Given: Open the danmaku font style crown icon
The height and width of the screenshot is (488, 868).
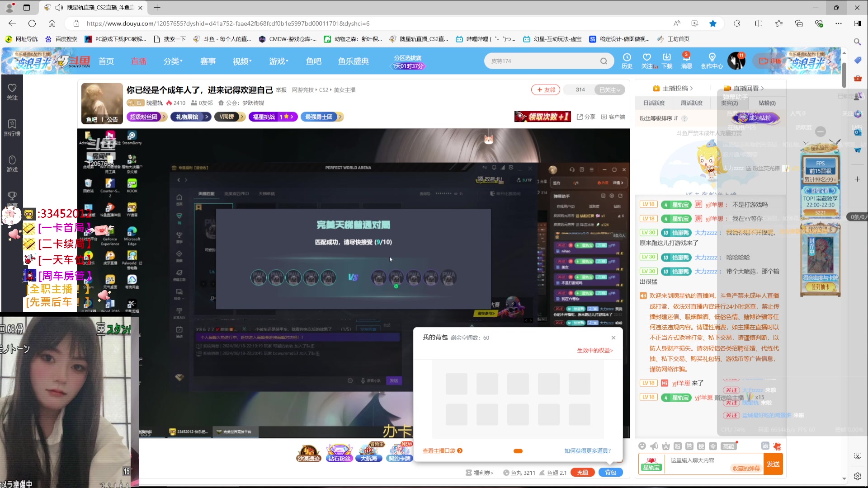Looking at the screenshot, I should click(665, 446).
